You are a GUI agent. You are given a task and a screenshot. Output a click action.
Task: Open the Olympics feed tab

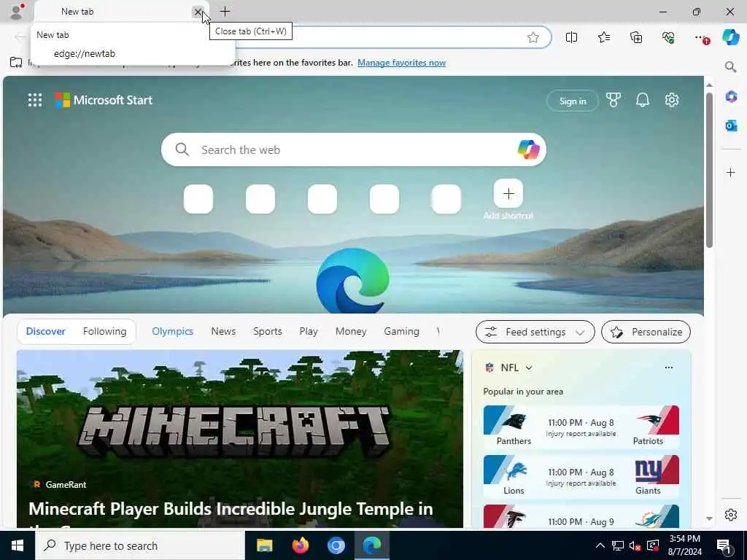pyautogui.click(x=172, y=332)
